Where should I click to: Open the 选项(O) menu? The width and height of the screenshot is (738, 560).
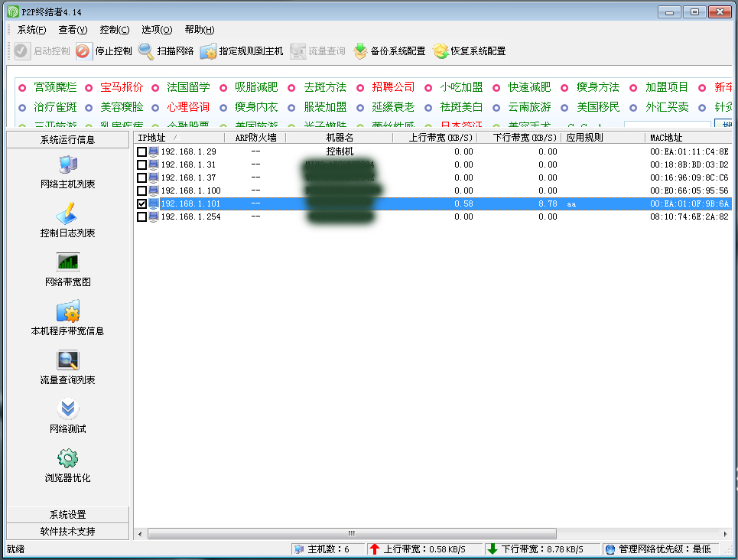(155, 30)
